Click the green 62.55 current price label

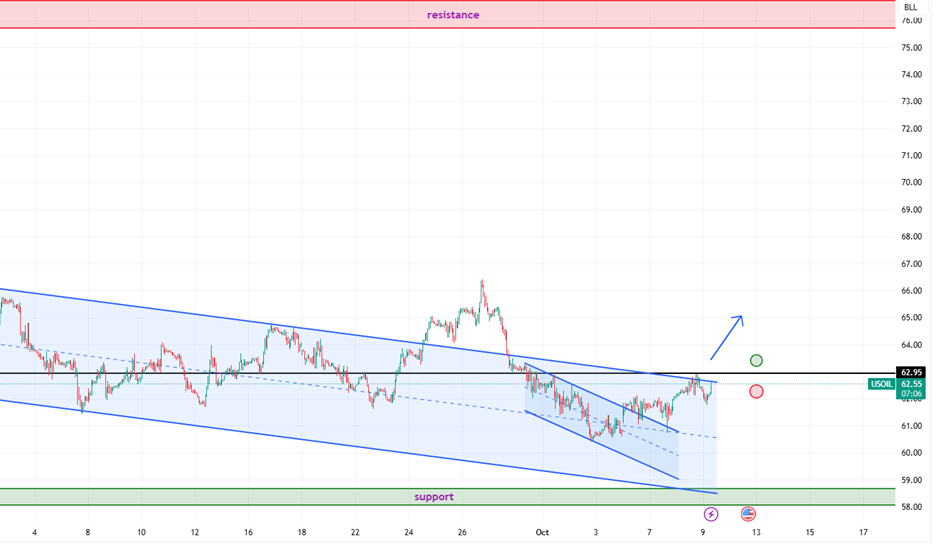tap(910, 384)
